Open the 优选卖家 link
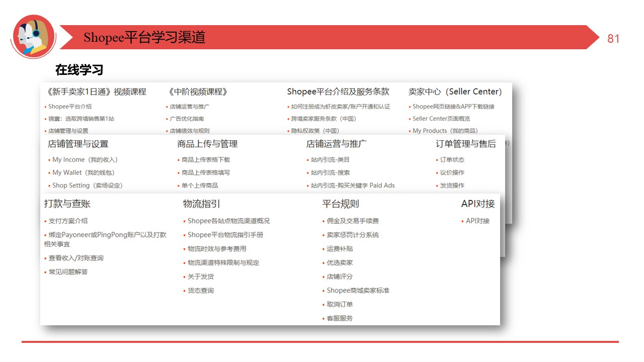This screenshot has height=362, width=644. (340, 263)
